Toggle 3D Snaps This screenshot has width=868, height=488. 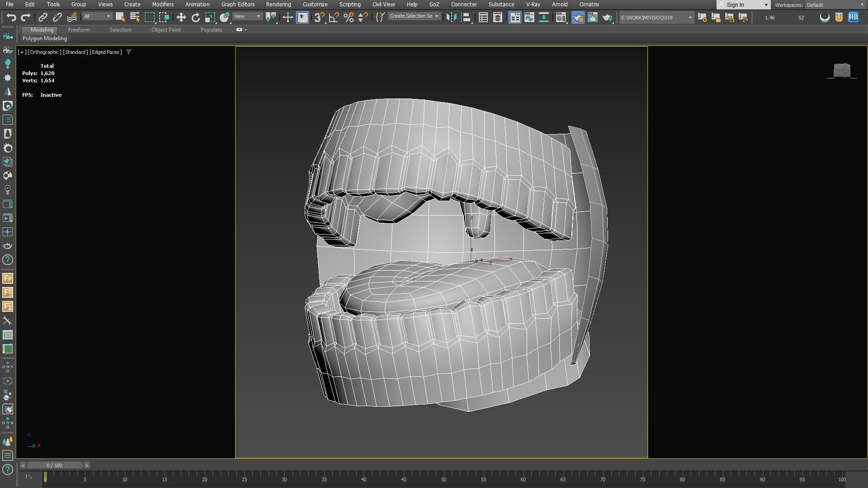(x=319, y=18)
